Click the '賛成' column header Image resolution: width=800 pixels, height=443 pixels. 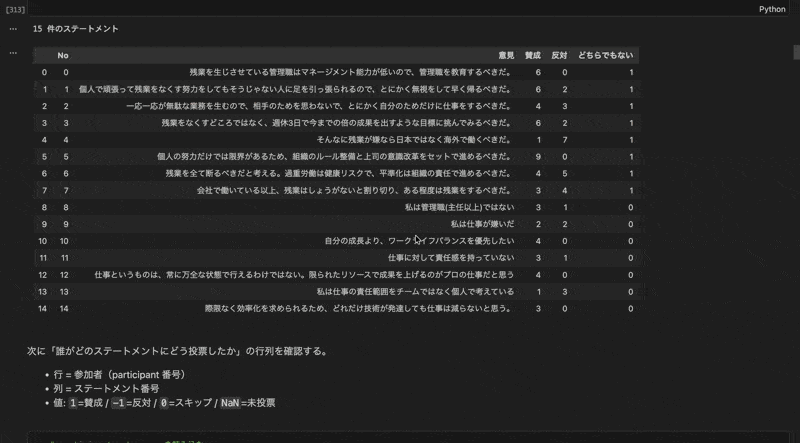[533, 56]
